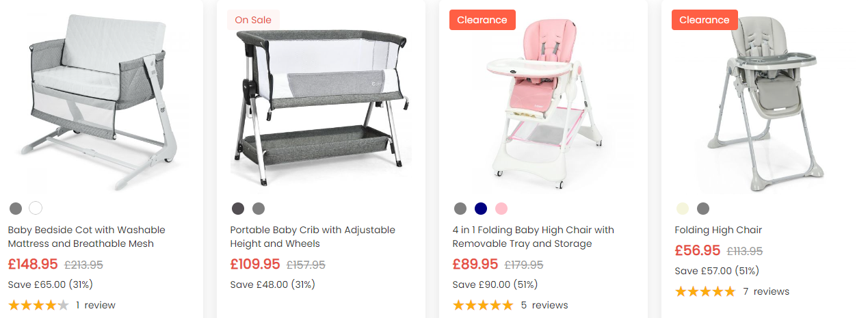This screenshot has width=868, height=318.
Task: Open Folding High Chair title link
Action: 718,230
